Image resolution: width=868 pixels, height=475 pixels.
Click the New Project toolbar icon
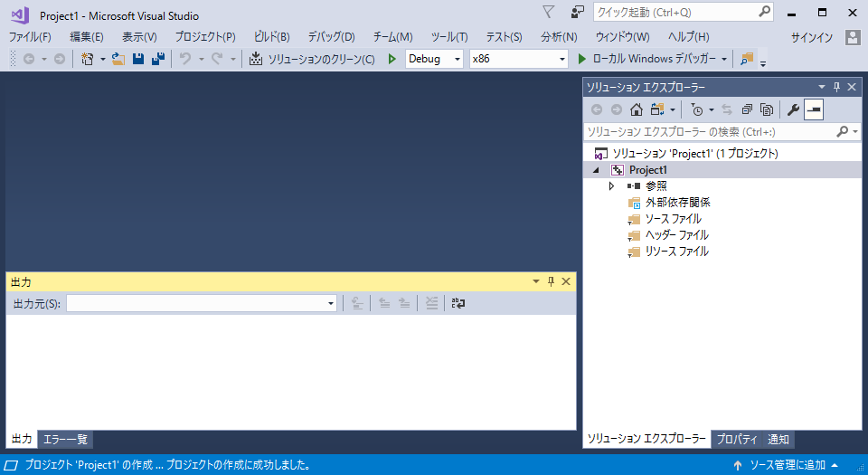point(87,59)
